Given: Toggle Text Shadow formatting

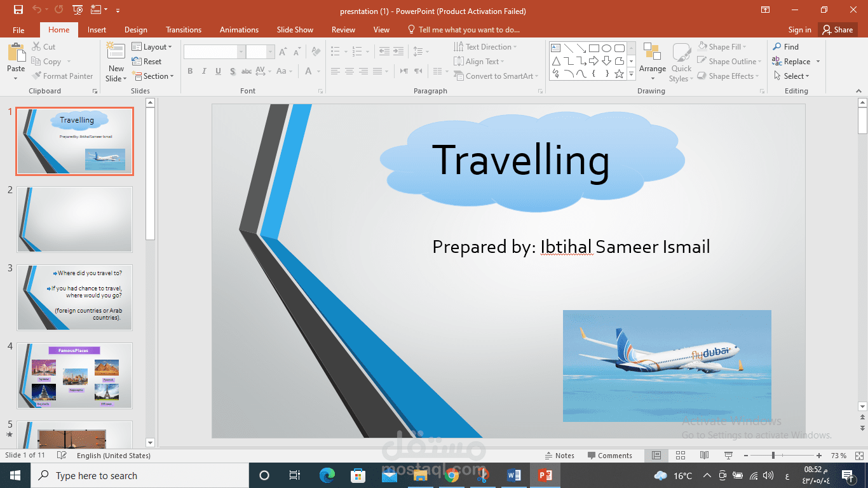Looking at the screenshot, I should (x=233, y=71).
